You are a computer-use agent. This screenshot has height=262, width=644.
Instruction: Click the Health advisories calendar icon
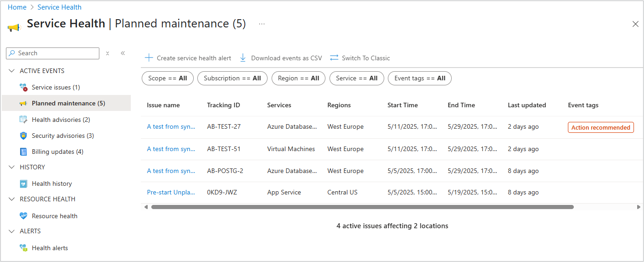[x=23, y=120]
